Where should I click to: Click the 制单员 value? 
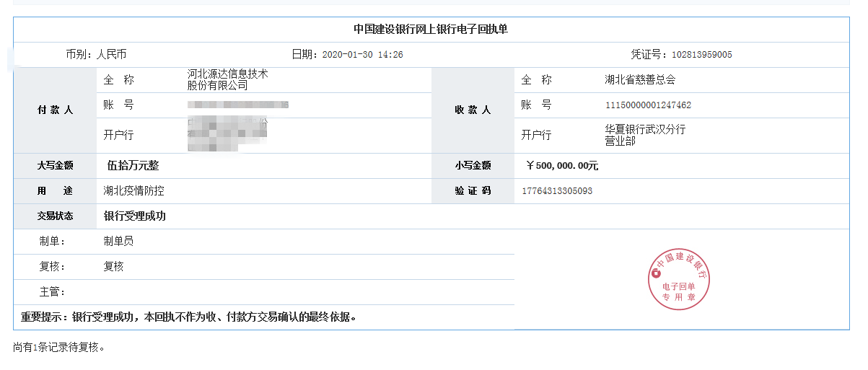[118, 242]
